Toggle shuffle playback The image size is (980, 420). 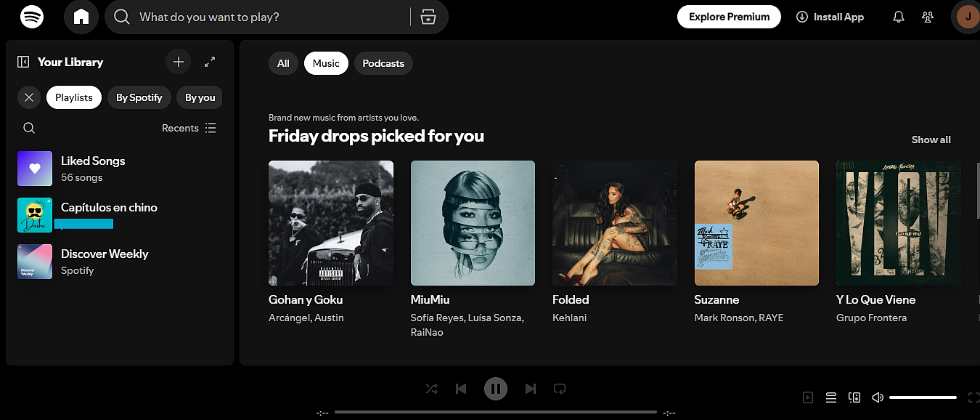pos(432,389)
